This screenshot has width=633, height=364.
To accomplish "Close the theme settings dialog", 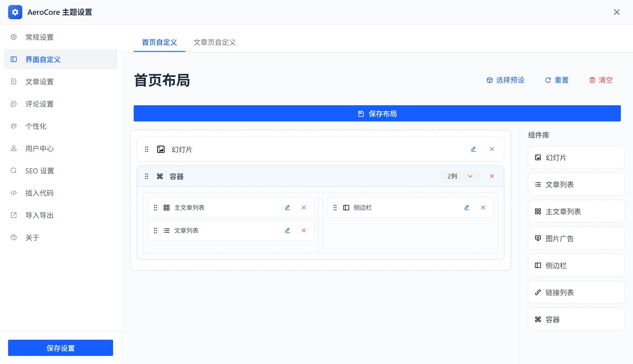I will 617,12.
